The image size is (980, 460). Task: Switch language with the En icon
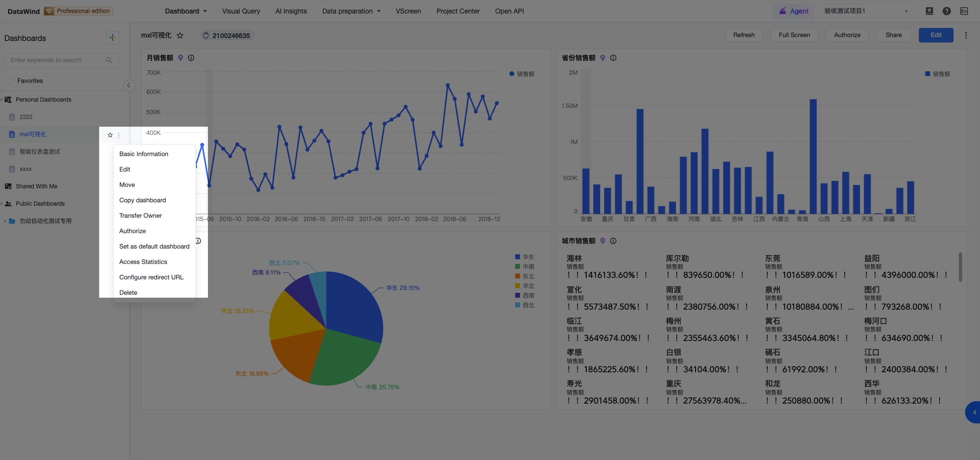tap(964, 11)
